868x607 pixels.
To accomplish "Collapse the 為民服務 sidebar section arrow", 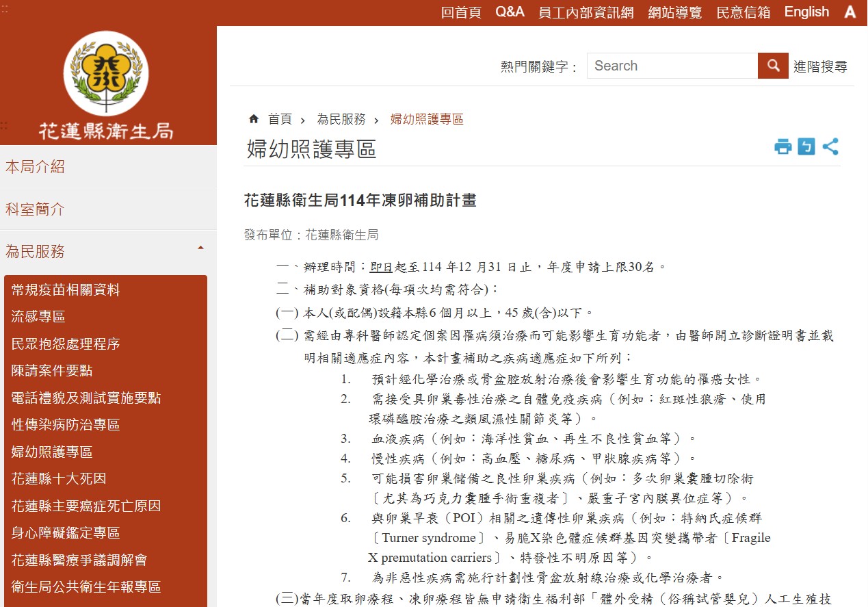I will pyautogui.click(x=200, y=248).
